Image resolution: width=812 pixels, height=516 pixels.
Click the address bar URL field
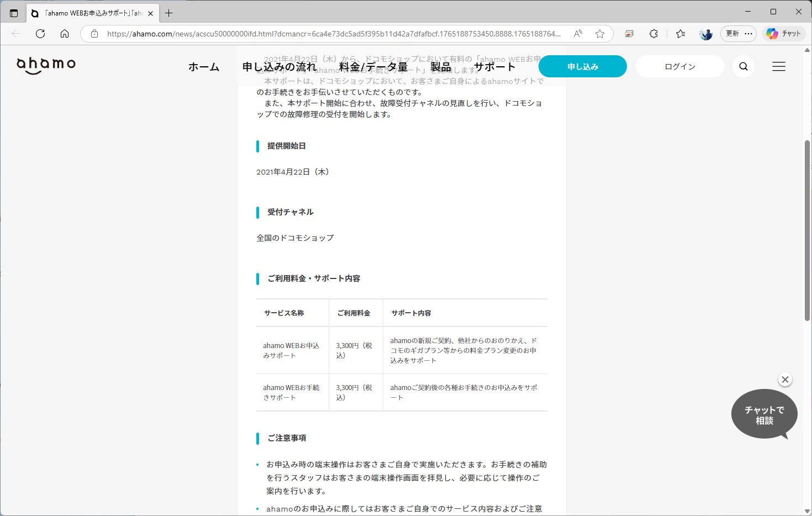[334, 34]
